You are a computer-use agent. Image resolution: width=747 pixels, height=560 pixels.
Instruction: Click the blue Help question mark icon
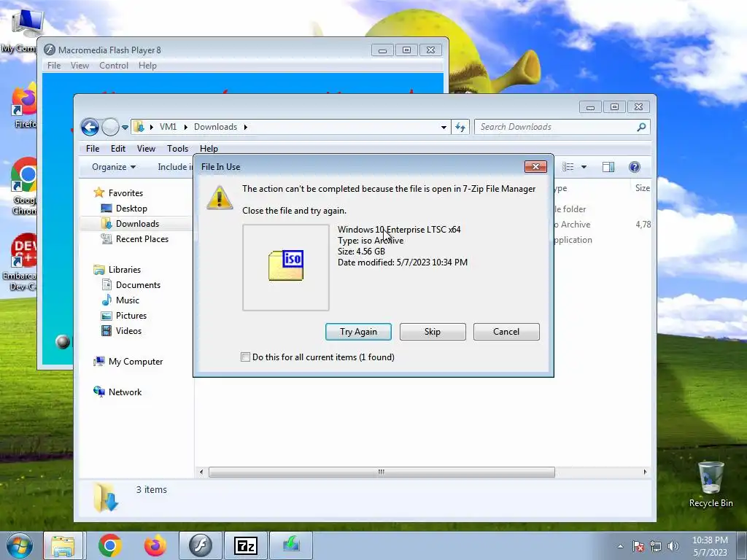(634, 167)
